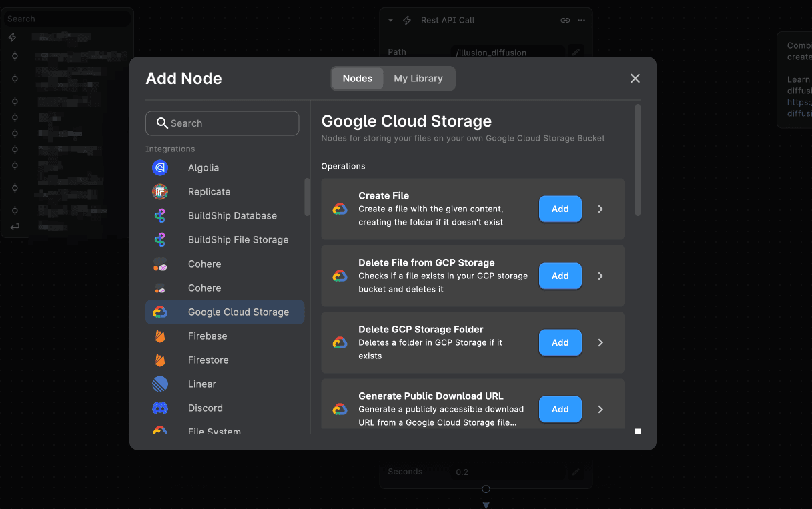Image resolution: width=812 pixels, height=509 pixels.
Task: Click the Google Cloud Storage integration icon
Action: (159, 312)
